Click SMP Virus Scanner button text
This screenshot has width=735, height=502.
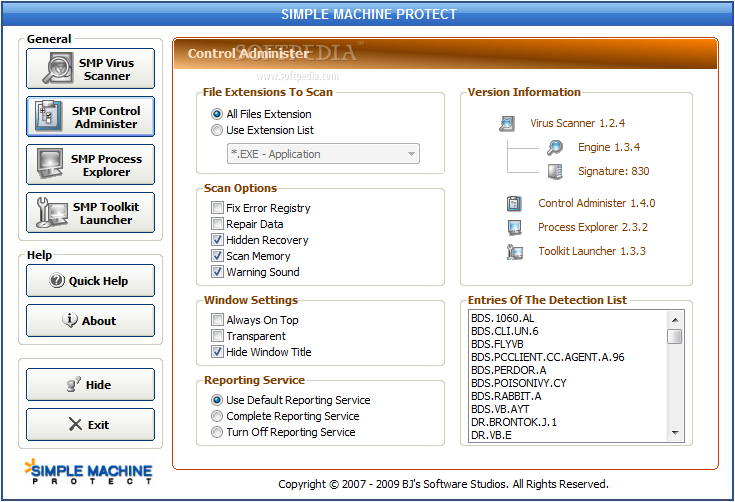point(106,69)
